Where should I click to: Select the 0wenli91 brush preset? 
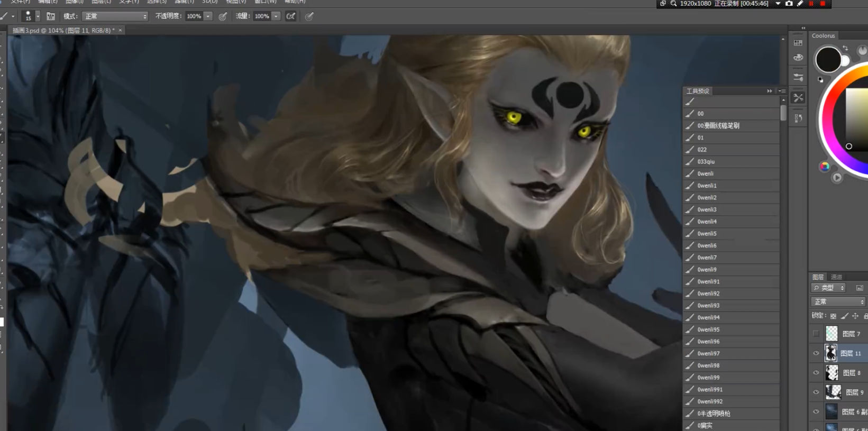point(732,281)
